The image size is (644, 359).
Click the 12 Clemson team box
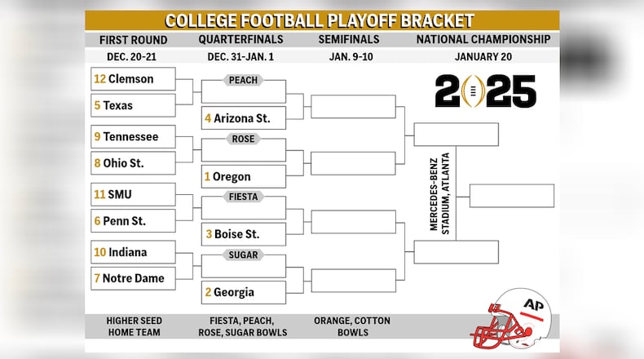pyautogui.click(x=134, y=79)
